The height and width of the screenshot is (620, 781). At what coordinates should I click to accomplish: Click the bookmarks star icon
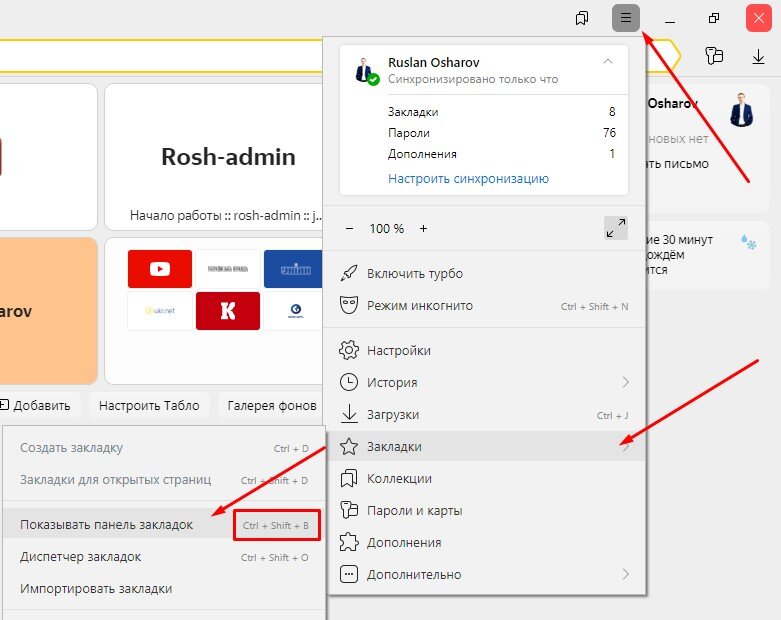pos(349,446)
